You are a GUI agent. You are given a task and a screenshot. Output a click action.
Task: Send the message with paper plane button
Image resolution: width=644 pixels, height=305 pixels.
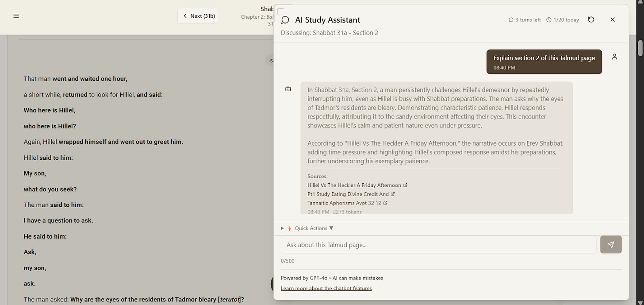click(611, 245)
